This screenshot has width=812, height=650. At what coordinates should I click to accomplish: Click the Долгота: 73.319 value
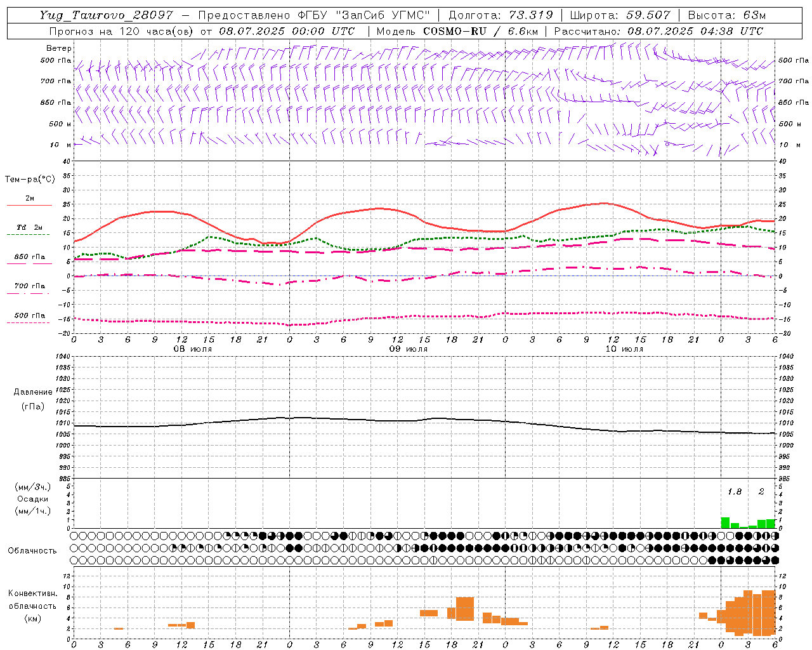click(501, 15)
